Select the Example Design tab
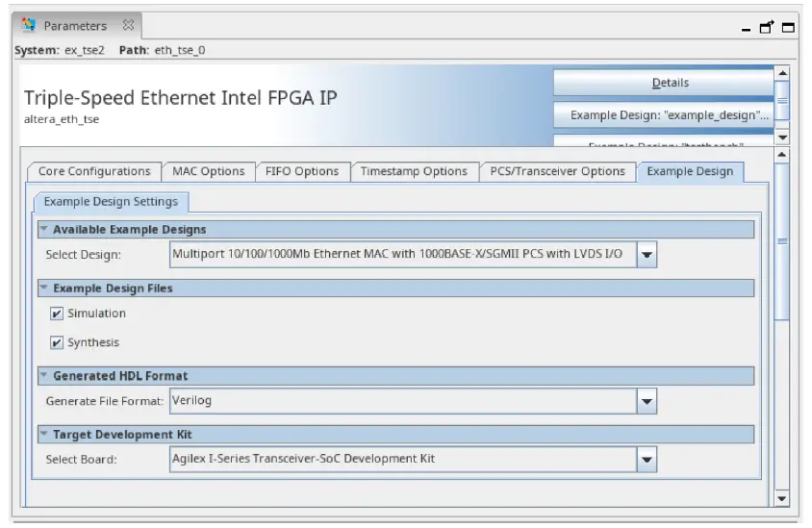 [690, 171]
